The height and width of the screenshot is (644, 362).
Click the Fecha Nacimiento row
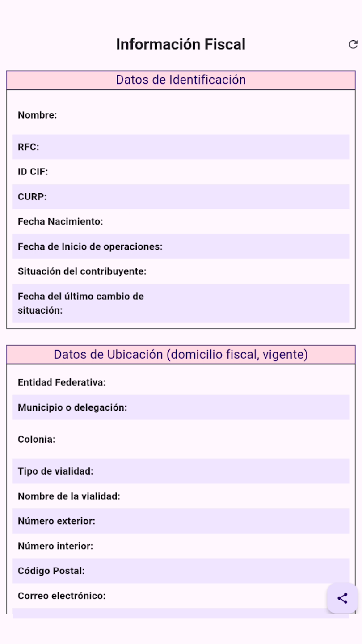(x=181, y=221)
